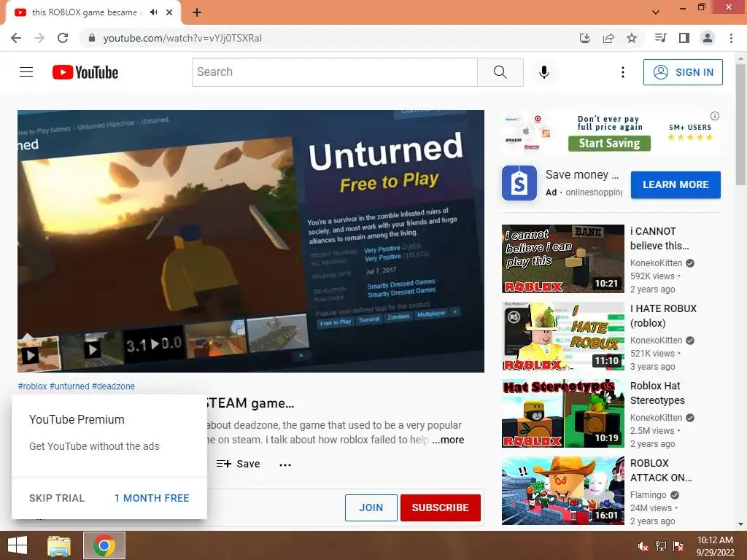Close the ROBLOX game YouTube tab
Screen dimensions: 747x560
(x=169, y=12)
